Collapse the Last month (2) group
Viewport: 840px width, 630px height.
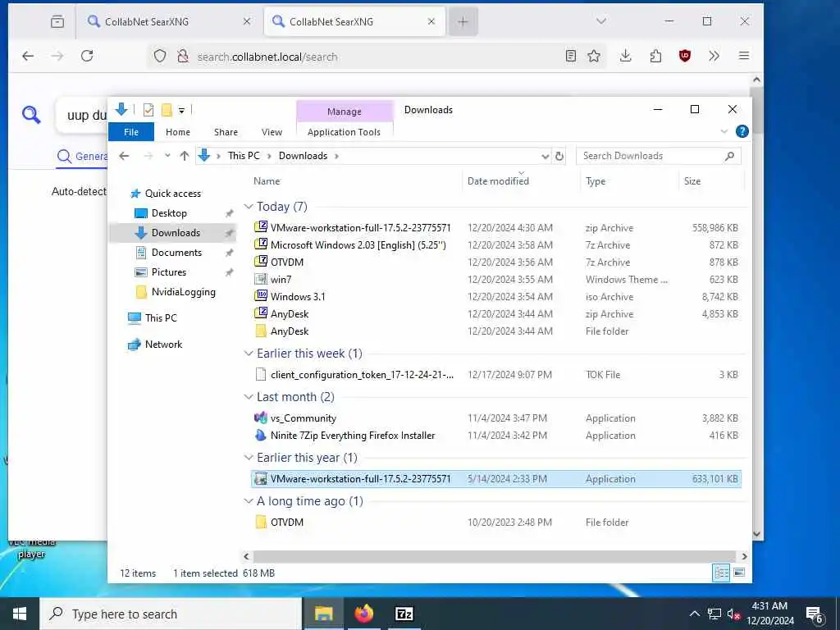coord(248,397)
